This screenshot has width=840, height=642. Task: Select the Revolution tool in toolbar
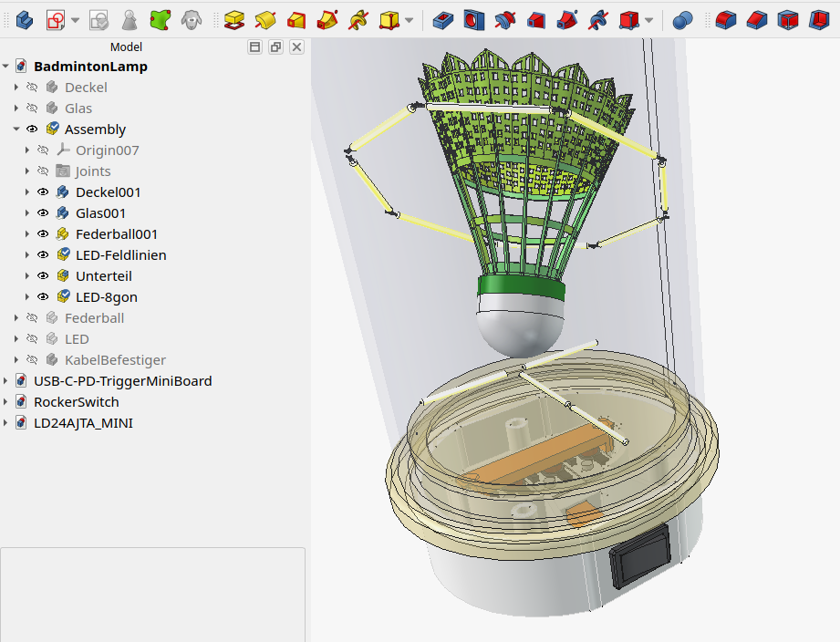pyautogui.click(x=265, y=19)
